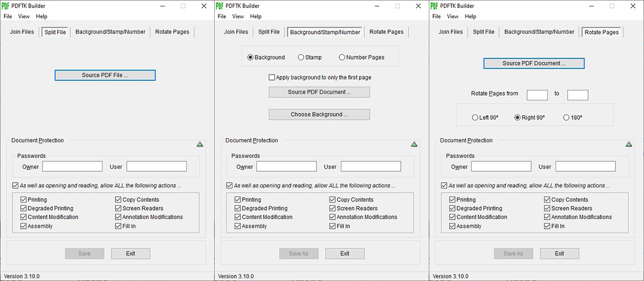Viewport: 644px width, 281px height.
Task: Click User password field in middle window
Action: [x=371, y=167]
